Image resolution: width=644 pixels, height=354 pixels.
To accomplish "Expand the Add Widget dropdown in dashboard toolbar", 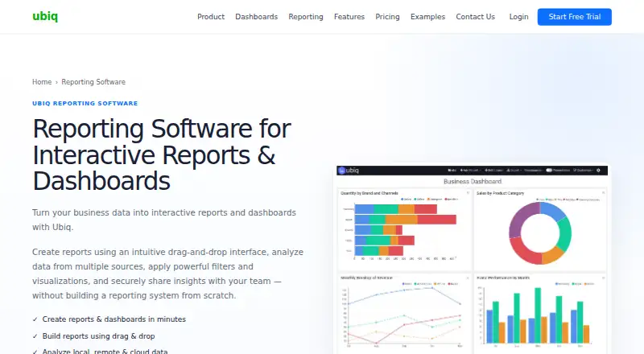I will coord(471,170).
